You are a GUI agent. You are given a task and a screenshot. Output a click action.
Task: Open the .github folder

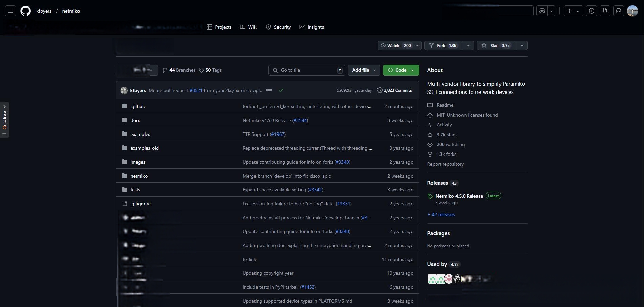click(138, 106)
